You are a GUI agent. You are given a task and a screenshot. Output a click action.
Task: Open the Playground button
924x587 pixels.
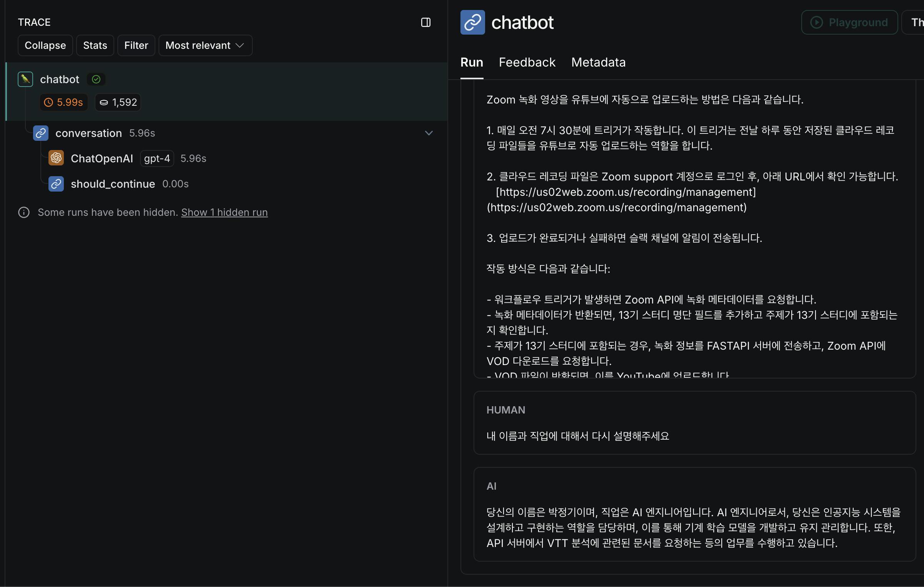(849, 22)
